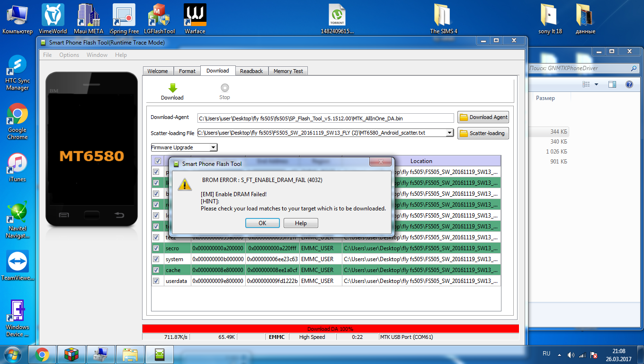Viewport: 644px width, 364px height.
Task: Expand the Firmware Upgrade mode dropdown
Action: click(213, 147)
